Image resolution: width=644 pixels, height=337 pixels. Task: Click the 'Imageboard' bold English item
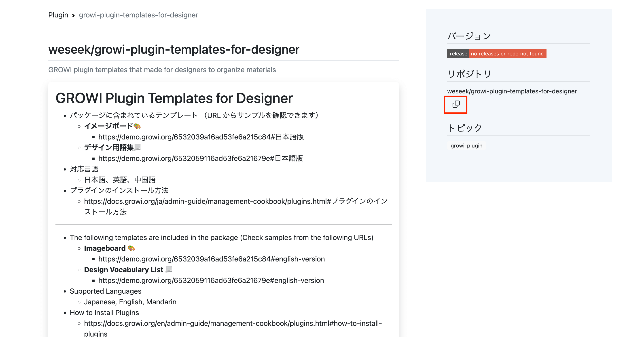(x=109, y=248)
